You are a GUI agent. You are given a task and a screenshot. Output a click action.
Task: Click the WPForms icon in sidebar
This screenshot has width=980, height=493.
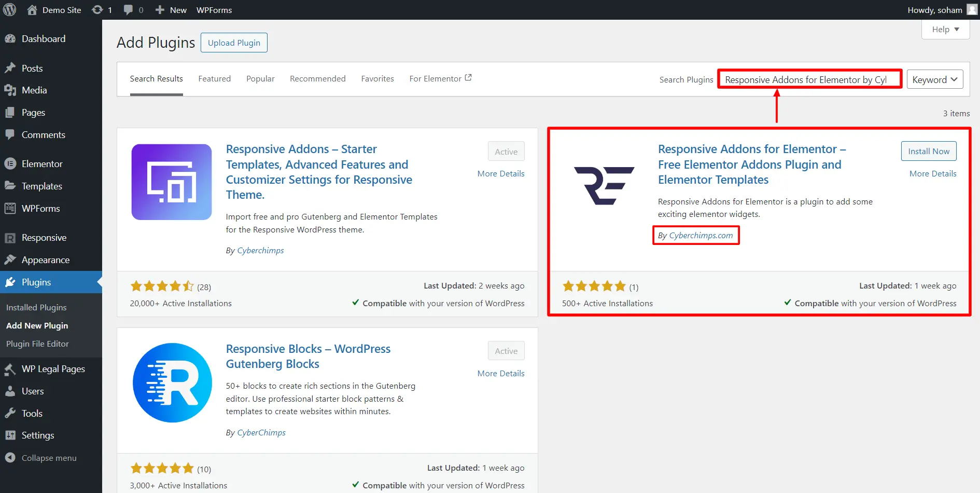[x=10, y=208]
